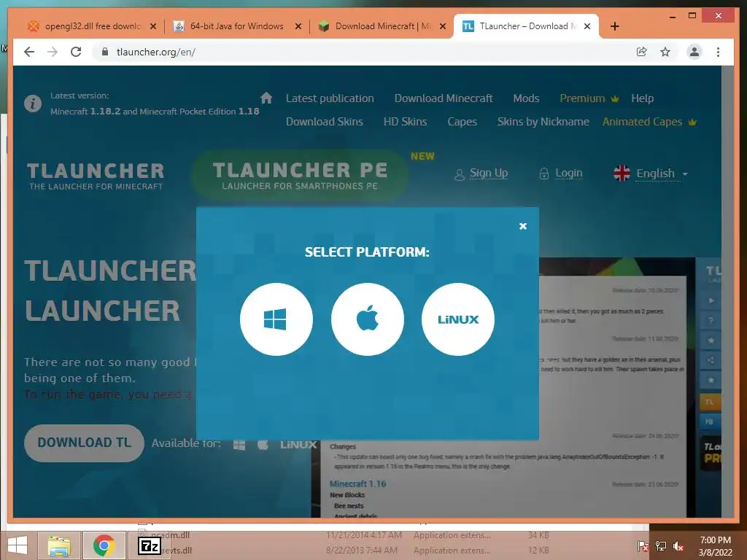The width and height of the screenshot is (747, 560).
Task: Open Chrome three-dot menu
Action: pyautogui.click(x=718, y=52)
